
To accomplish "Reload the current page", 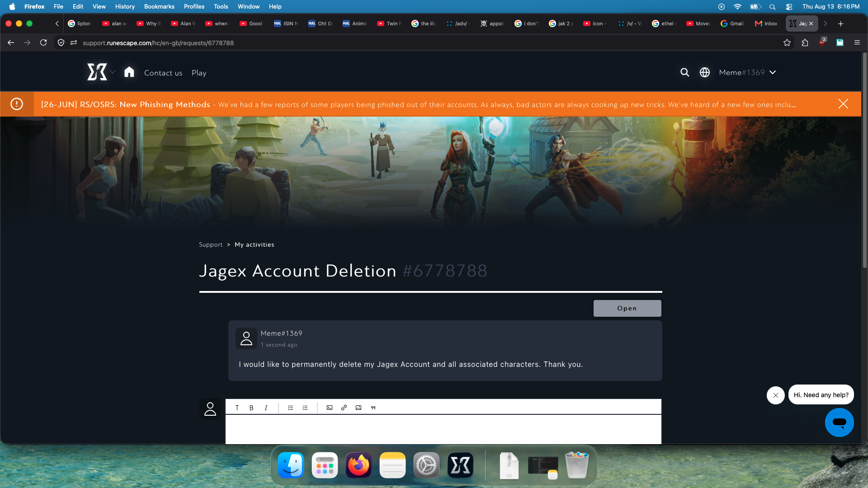I will pos(43,42).
